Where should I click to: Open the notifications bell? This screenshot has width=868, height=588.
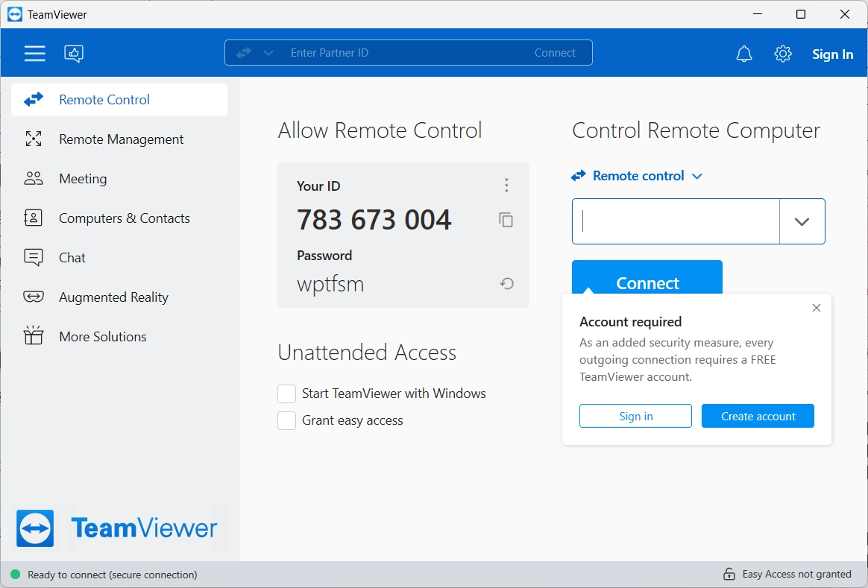tap(744, 54)
